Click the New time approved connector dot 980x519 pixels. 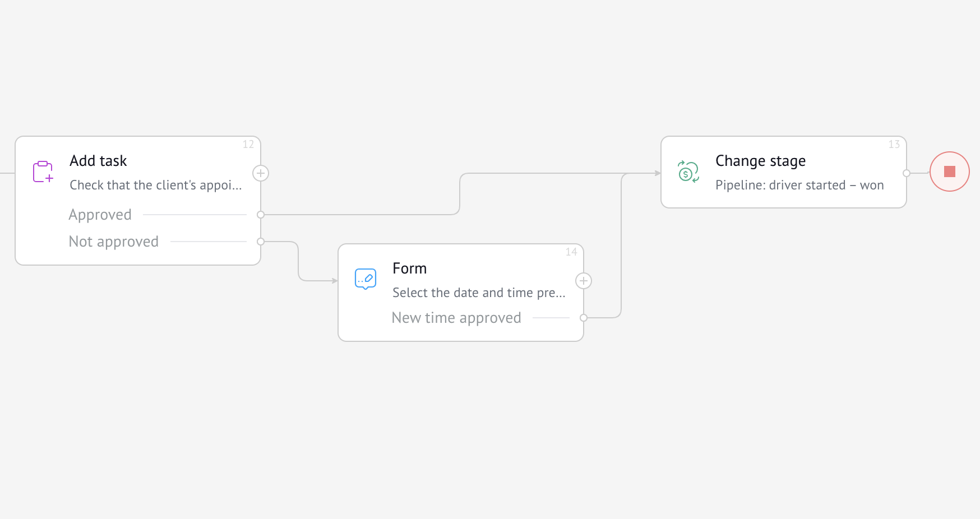[584, 318]
